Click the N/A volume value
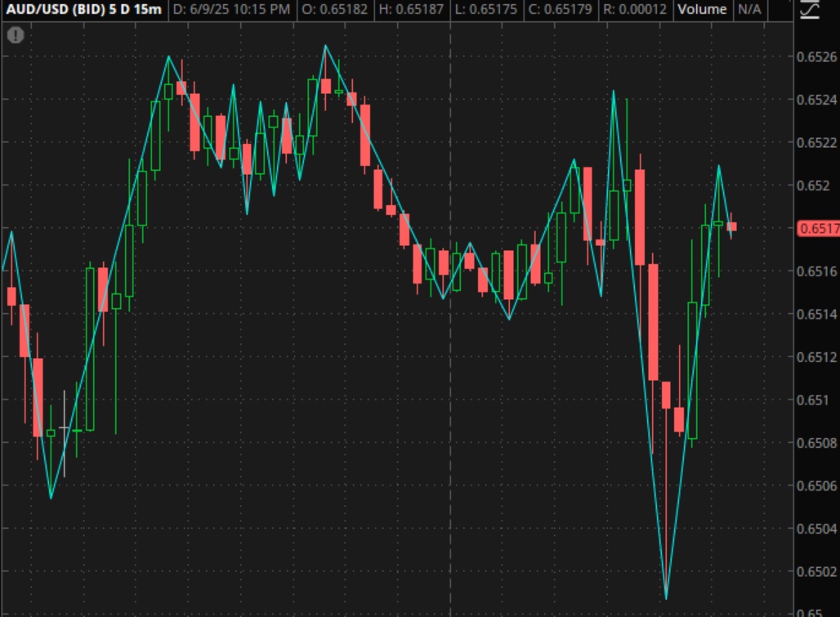Viewport: 840px width, 617px height. click(x=749, y=10)
